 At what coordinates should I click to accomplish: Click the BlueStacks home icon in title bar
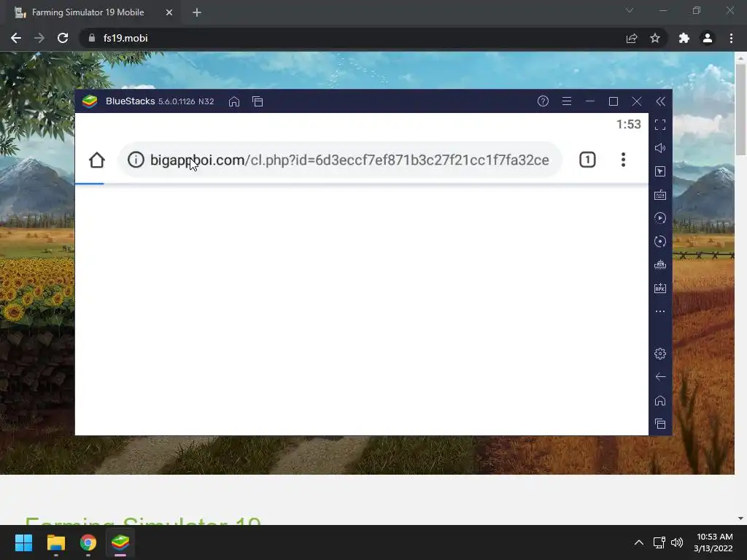pyautogui.click(x=234, y=101)
